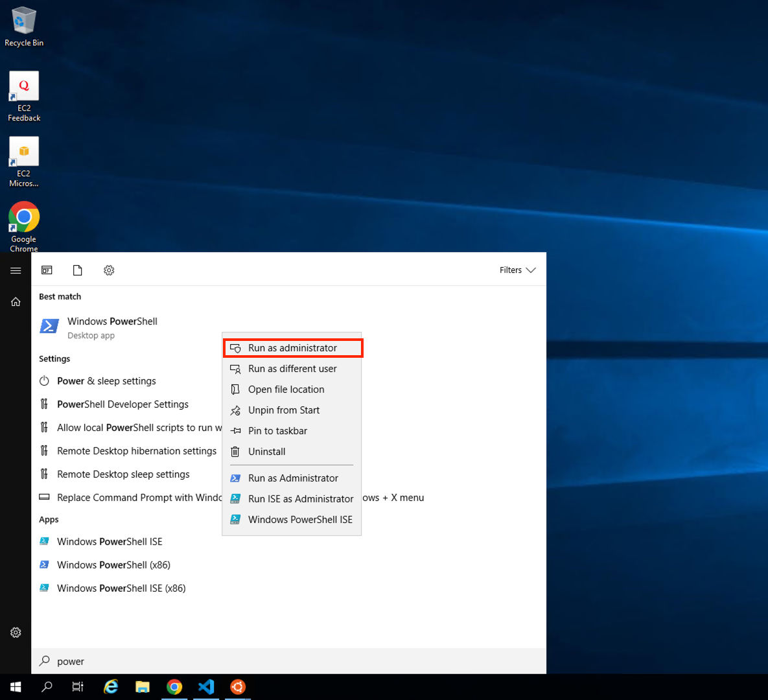Open Task View from the taskbar
The width and height of the screenshot is (768, 700).
pos(78,687)
